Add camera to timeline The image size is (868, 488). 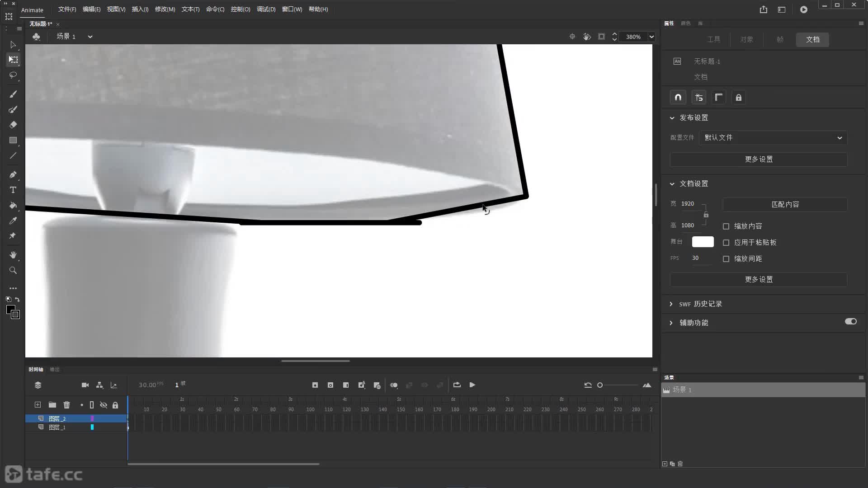click(85, 385)
